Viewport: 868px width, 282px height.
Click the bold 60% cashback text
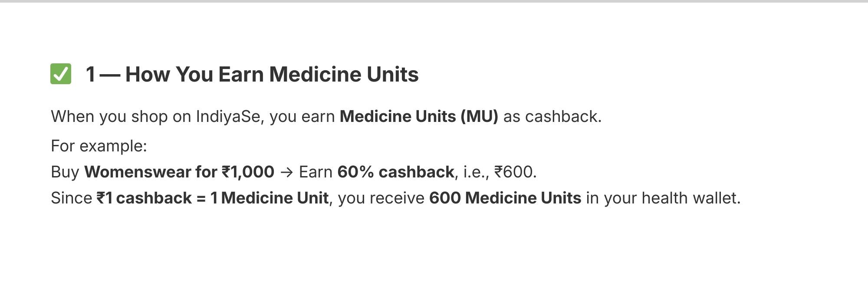point(395,172)
